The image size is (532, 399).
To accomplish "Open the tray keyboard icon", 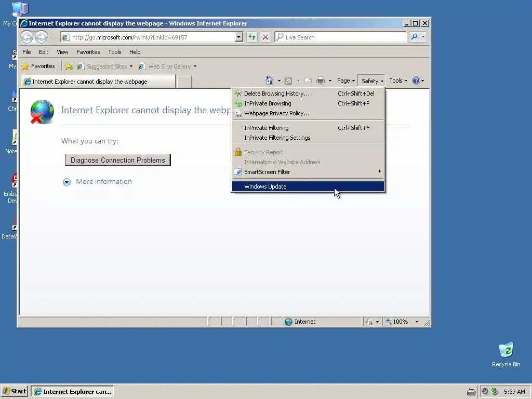I will click(471, 392).
